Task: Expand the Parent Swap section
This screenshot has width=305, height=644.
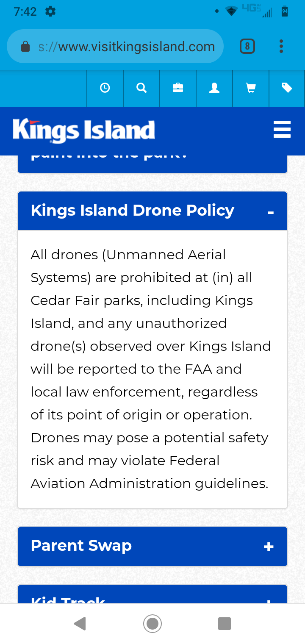Action: (152, 546)
